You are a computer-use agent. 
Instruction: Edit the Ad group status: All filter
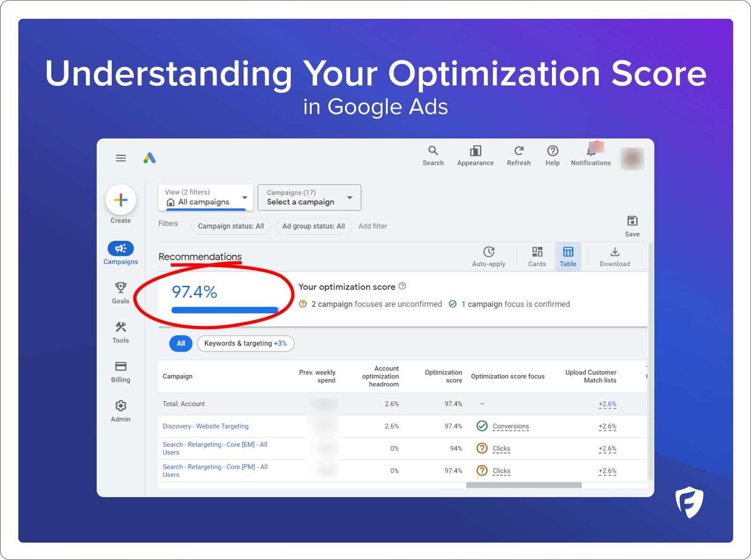click(314, 226)
